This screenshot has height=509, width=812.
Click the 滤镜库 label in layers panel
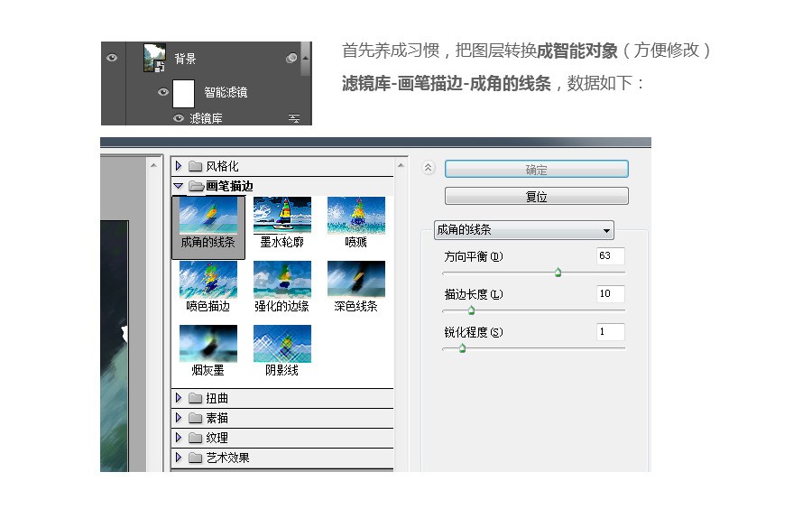[206, 118]
